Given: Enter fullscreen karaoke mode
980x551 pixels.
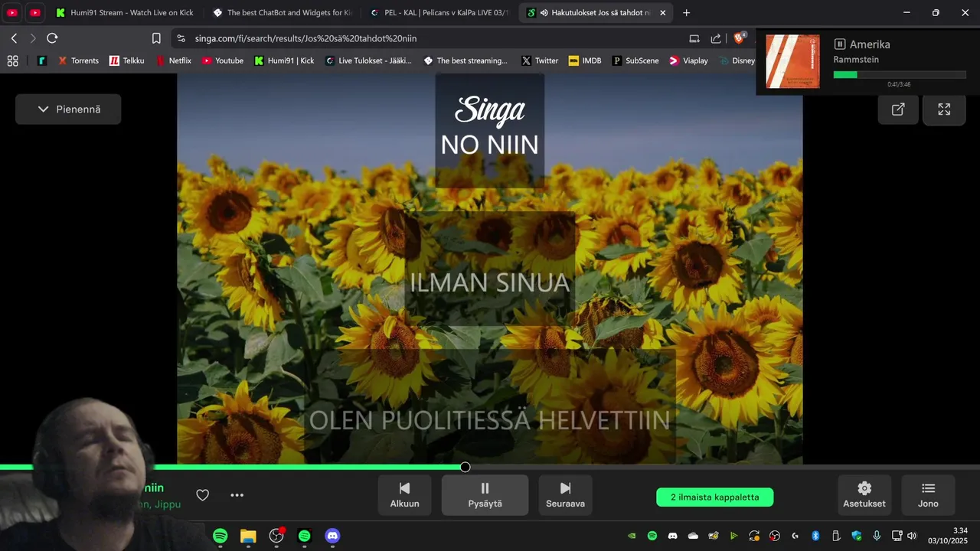Looking at the screenshot, I should [x=944, y=109].
